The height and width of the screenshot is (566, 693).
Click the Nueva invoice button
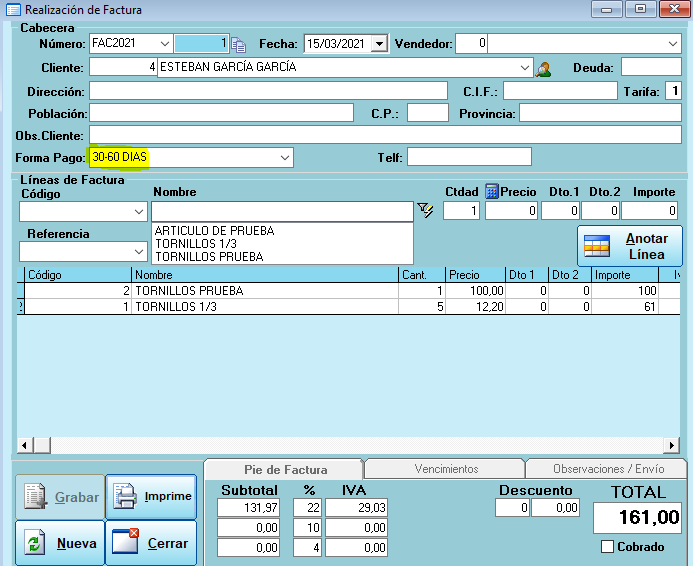coord(60,543)
